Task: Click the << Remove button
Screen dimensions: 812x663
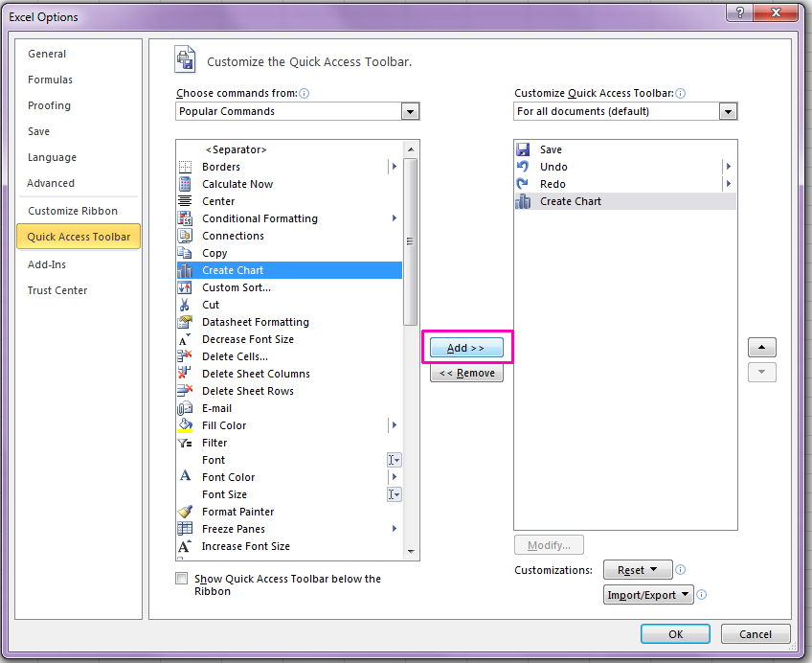Action: 466,373
